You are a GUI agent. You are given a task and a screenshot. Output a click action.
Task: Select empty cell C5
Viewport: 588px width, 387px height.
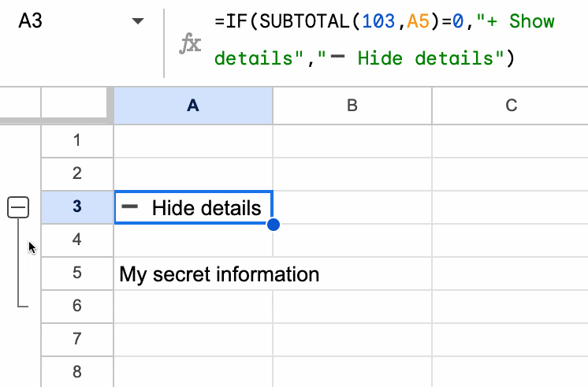(511, 274)
